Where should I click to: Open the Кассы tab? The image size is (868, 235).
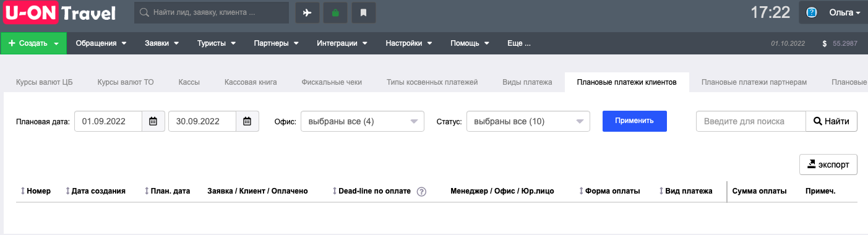pos(189,82)
